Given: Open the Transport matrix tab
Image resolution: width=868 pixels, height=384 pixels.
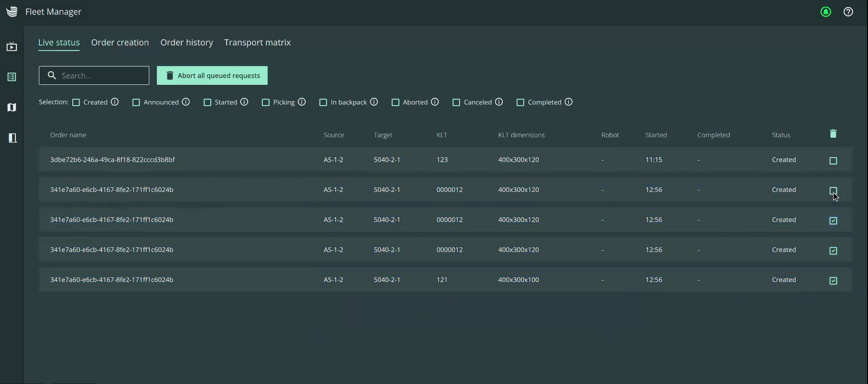Looking at the screenshot, I should tap(257, 43).
